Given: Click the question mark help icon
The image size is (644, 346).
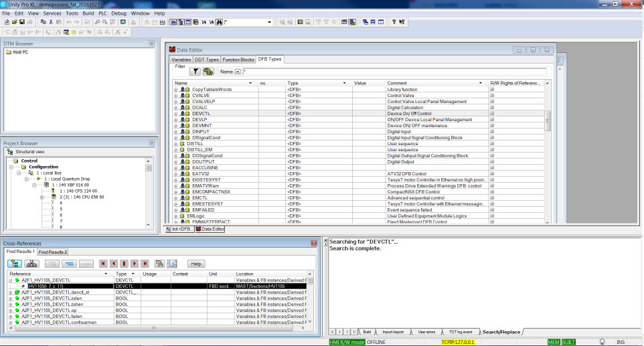Looking at the screenshot, I should click(394, 22).
